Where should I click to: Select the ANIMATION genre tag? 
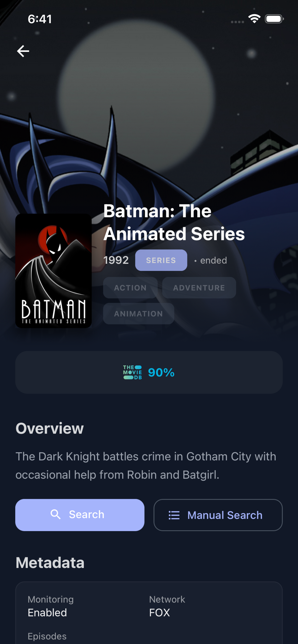pos(138,314)
